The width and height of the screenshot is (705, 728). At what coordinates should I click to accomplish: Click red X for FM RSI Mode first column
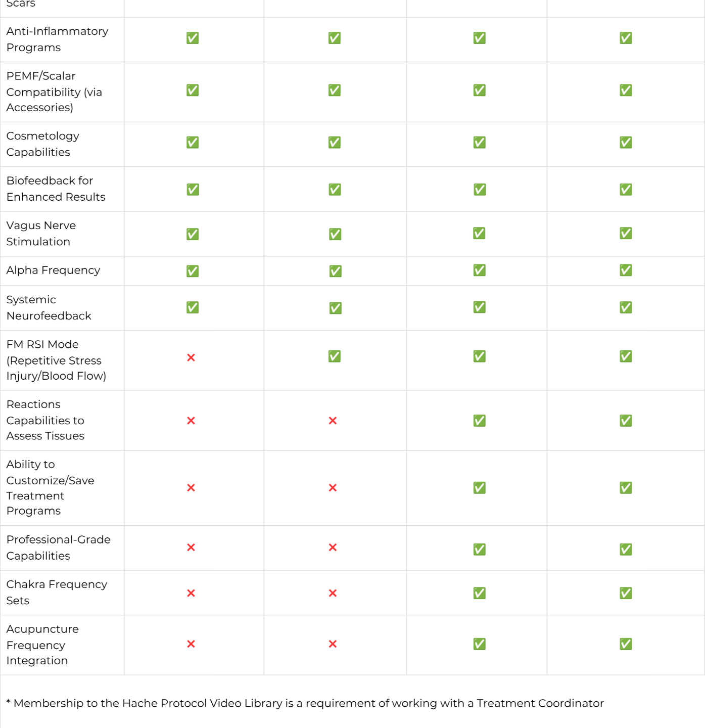(191, 357)
